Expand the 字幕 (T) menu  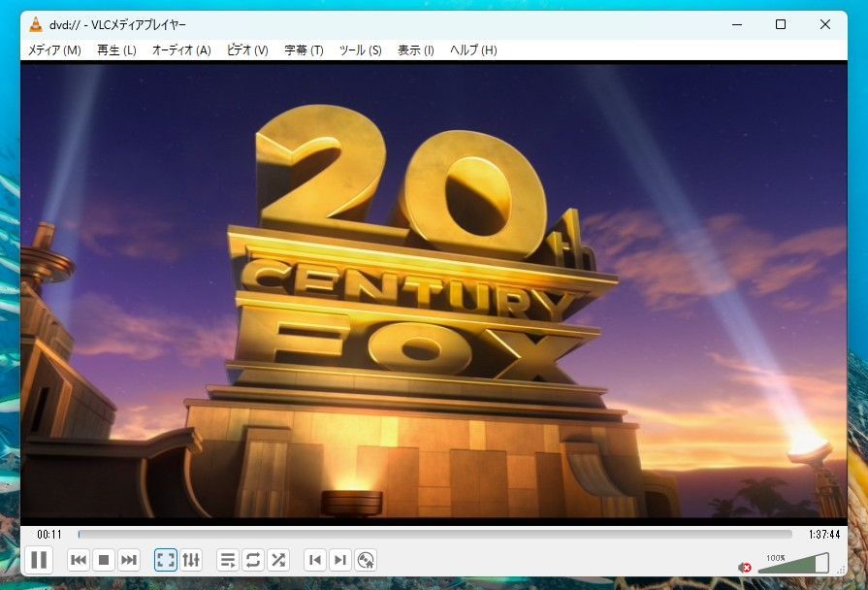pyautogui.click(x=304, y=50)
